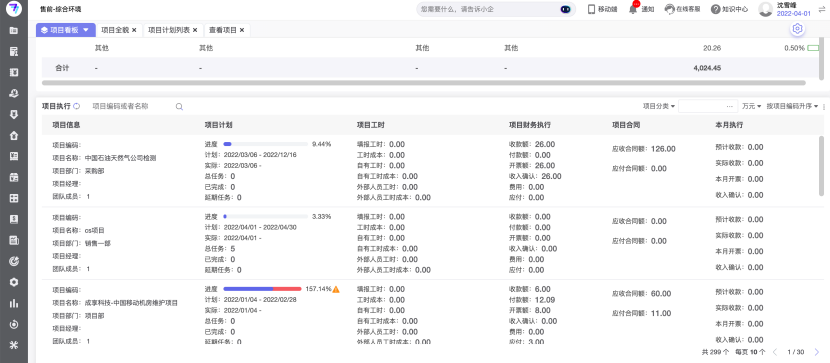This screenshot has height=363, width=830.
Task: Open the vertical dots menu right of sort
Action: (824, 107)
